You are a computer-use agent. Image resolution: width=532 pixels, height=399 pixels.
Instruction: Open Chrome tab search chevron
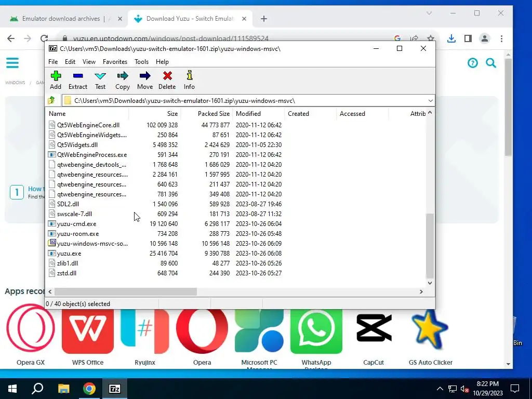(429, 13)
